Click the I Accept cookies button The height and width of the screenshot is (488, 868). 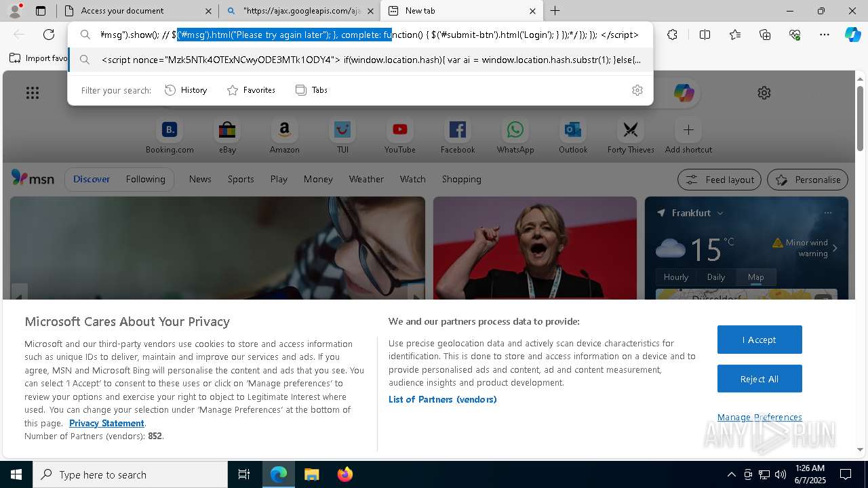[759, 340]
